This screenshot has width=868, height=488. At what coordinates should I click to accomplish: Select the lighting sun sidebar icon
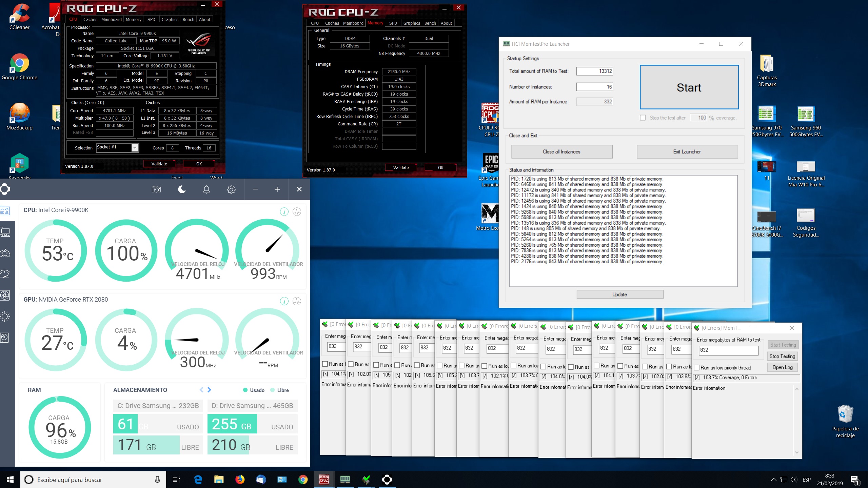5,317
